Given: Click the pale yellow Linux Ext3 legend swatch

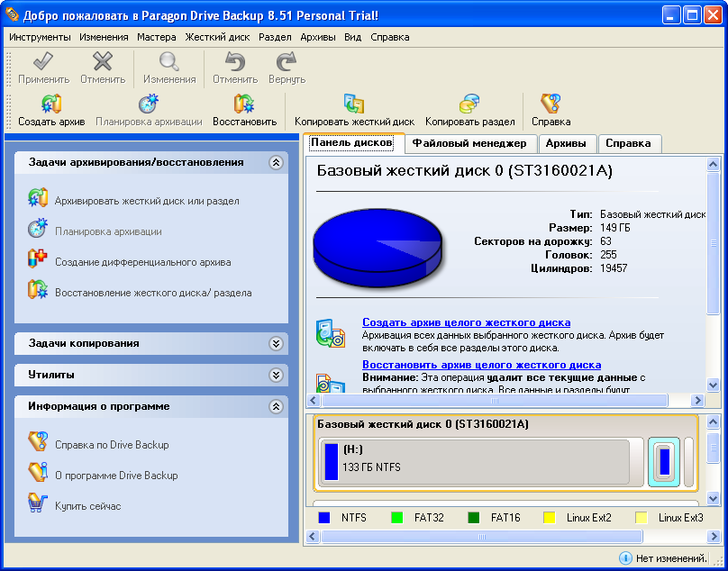Looking at the screenshot, I should pos(642,518).
